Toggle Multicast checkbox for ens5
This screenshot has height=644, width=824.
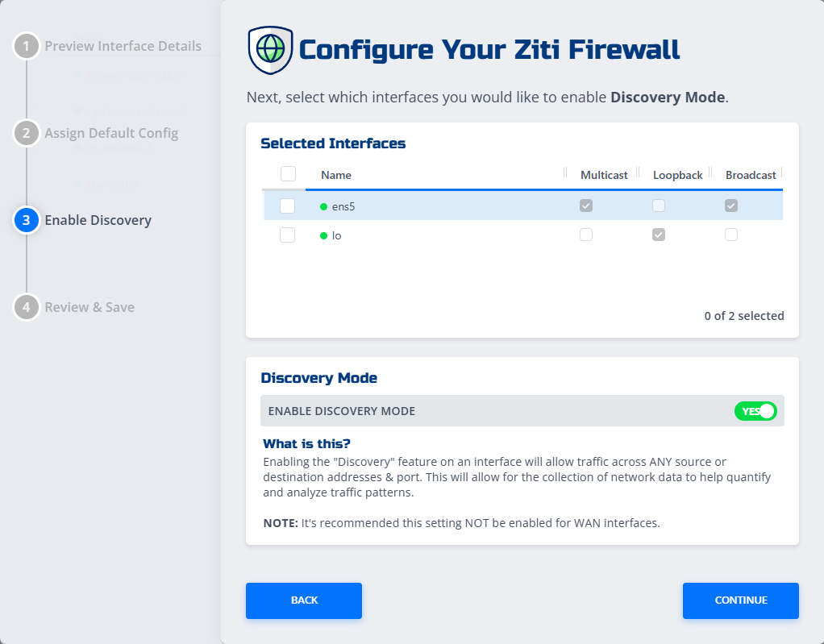click(x=586, y=206)
